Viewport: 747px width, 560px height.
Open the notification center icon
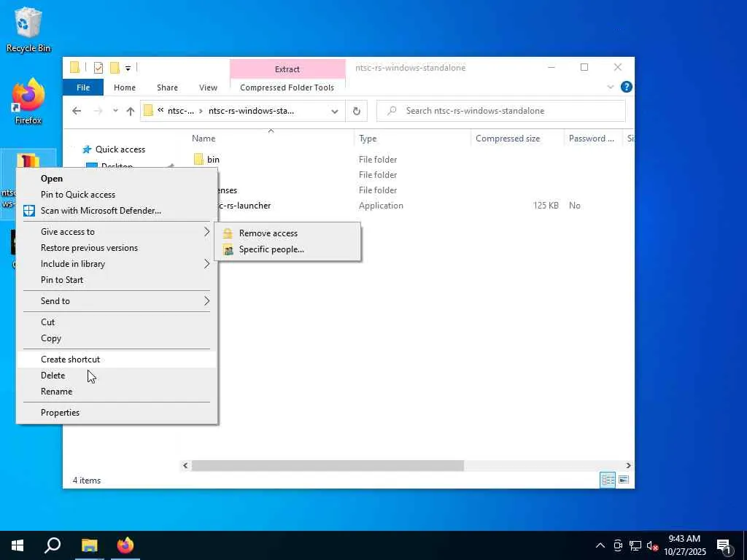(x=724, y=545)
